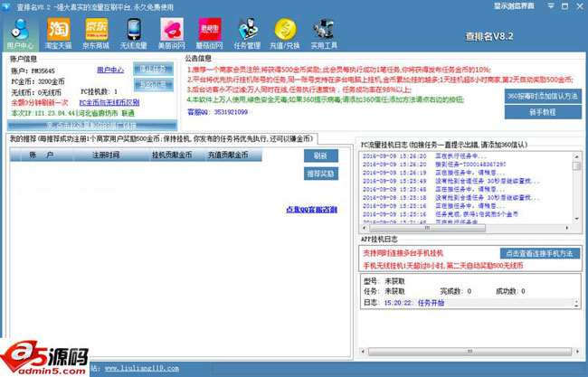Click 360报毒时添加信认方法 button
588x377 pixels.
(x=543, y=96)
